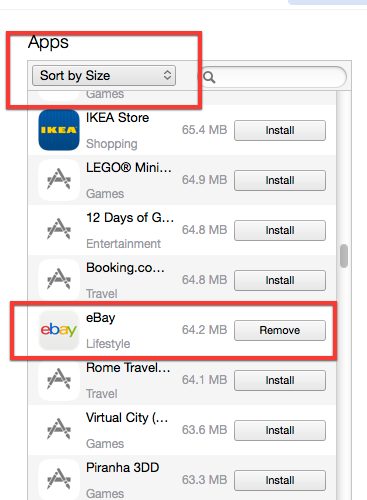367x500 pixels.
Task: Click the '63.6 MB' size value
Action: coord(204,430)
